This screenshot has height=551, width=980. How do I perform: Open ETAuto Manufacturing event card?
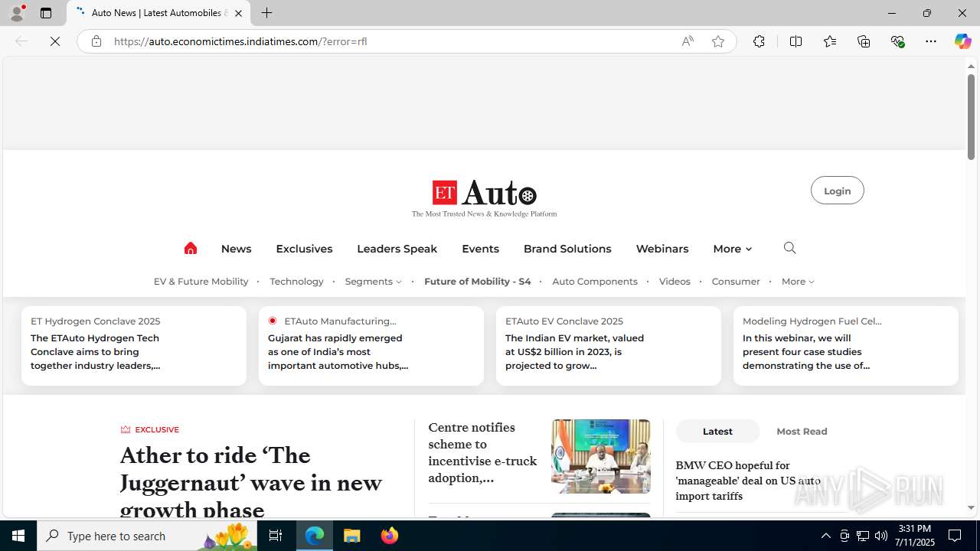(x=371, y=346)
